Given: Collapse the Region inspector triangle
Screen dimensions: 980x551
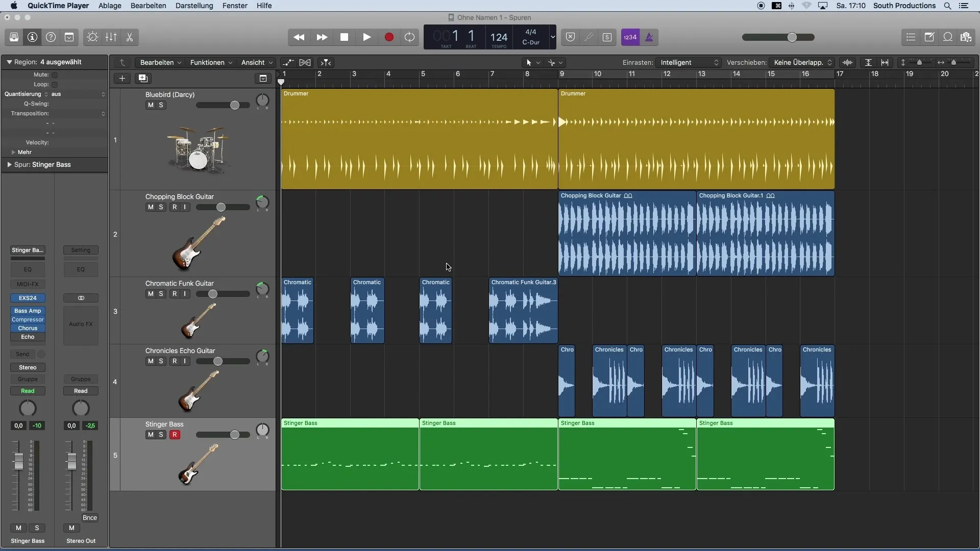Looking at the screenshot, I should (9, 62).
